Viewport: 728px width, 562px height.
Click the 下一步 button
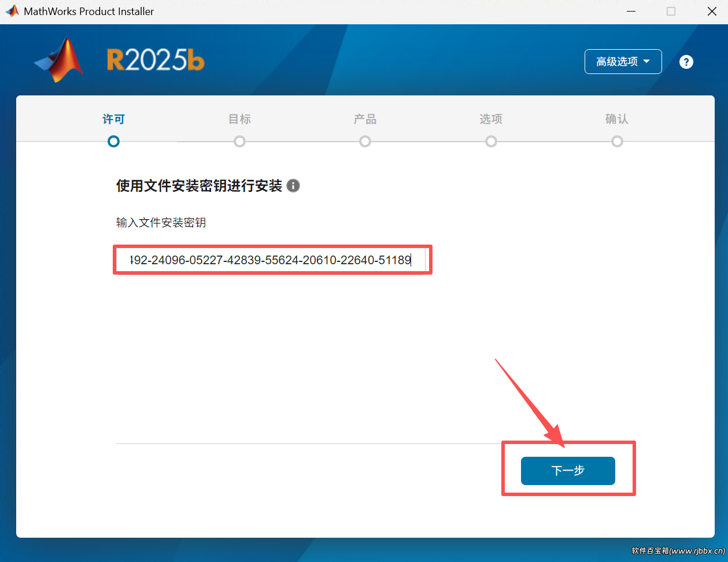[568, 471]
